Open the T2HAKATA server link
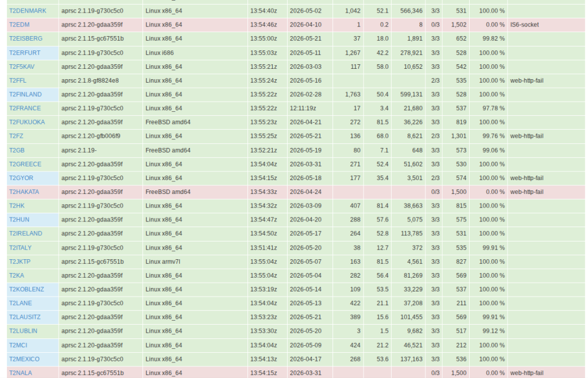 (24, 192)
